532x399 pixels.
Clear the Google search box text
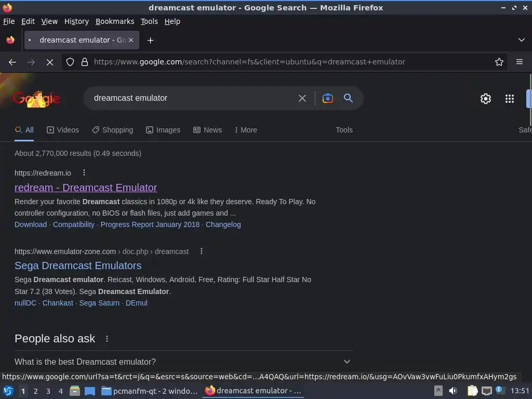pos(302,98)
